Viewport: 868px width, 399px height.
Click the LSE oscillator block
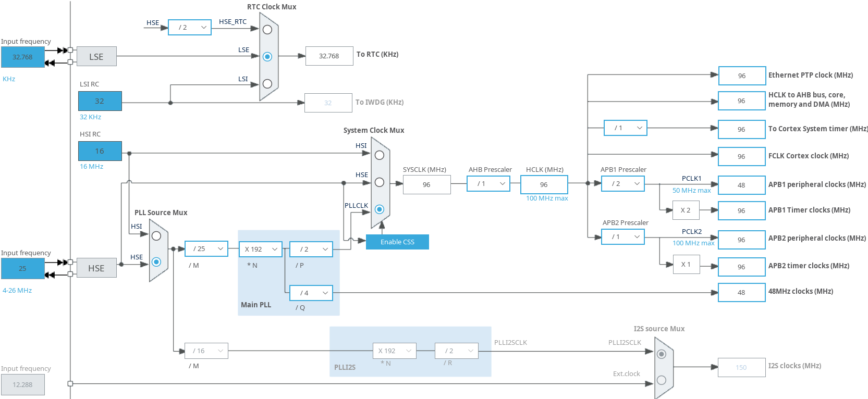click(x=96, y=57)
